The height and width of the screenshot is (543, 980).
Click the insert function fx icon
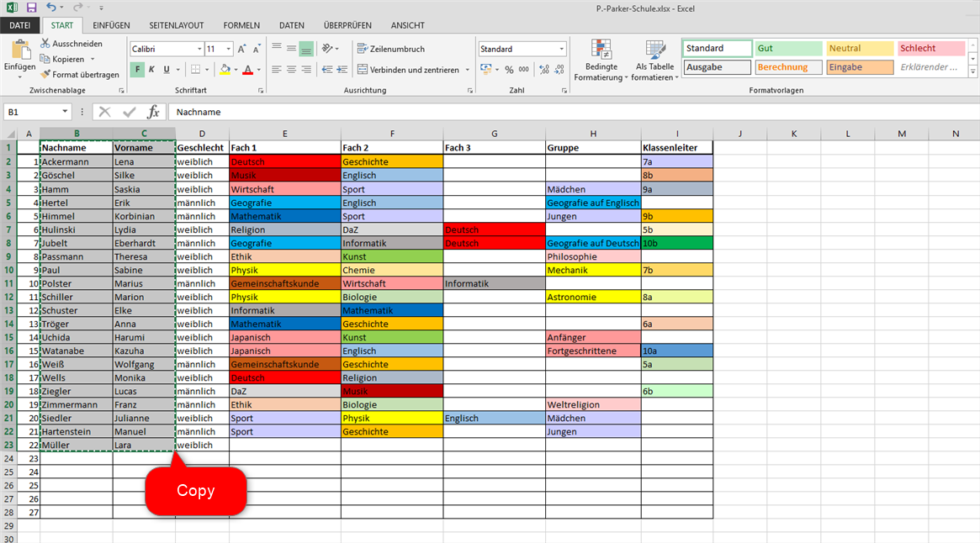153,112
